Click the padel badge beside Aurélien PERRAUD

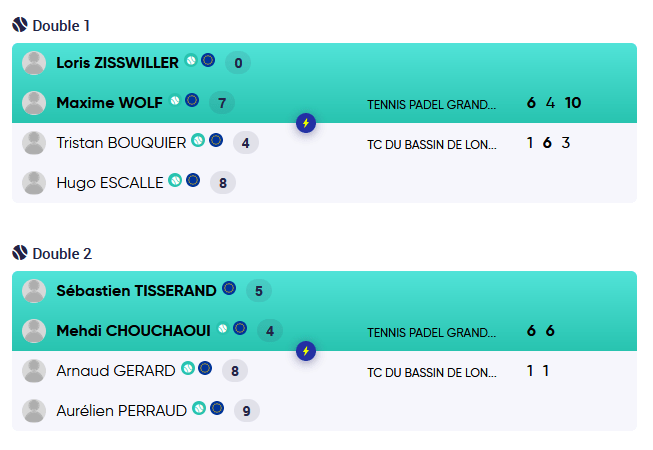(x=199, y=408)
